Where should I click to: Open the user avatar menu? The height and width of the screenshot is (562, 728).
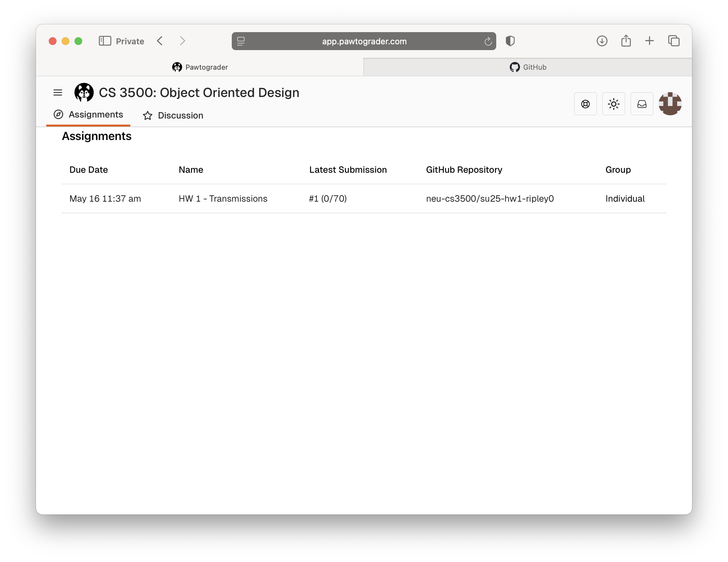(x=670, y=104)
